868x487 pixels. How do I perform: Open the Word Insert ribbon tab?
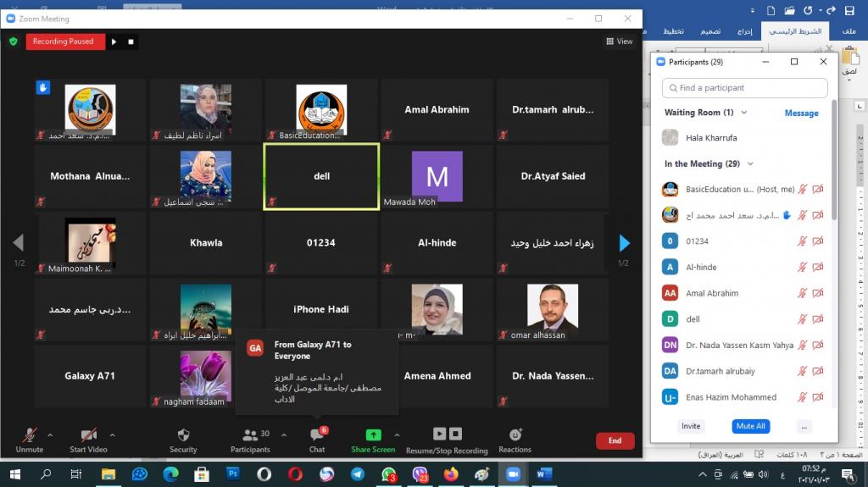coord(744,31)
